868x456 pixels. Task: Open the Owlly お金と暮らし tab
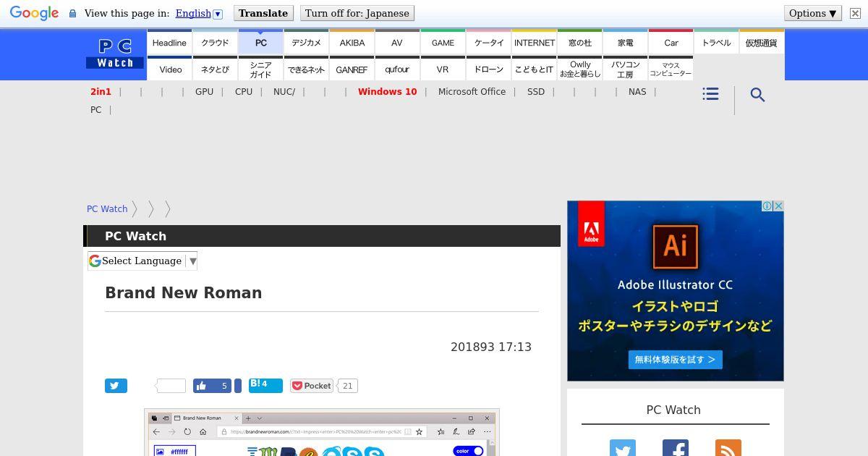click(x=579, y=69)
